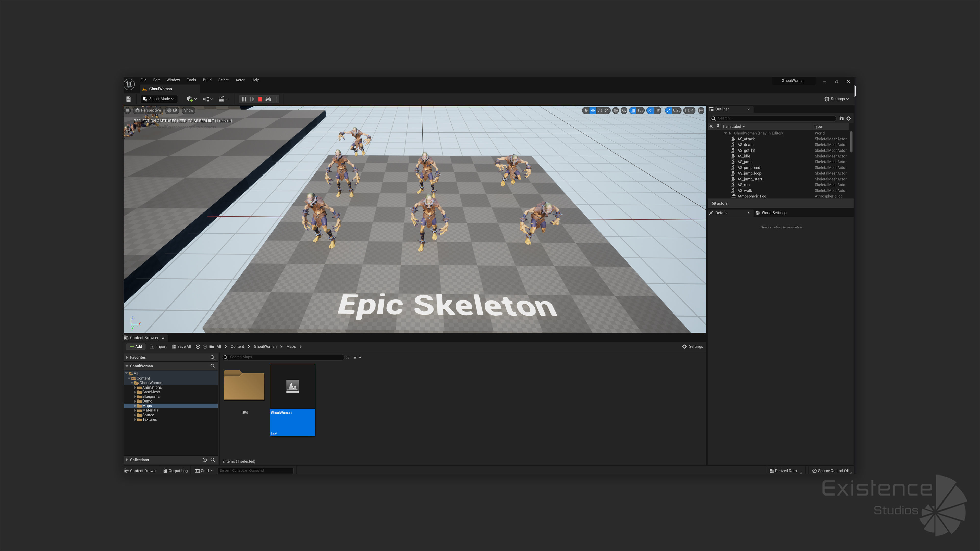The image size is (980, 551).
Task: Click the world coordinate system globe icon
Action: point(616,111)
